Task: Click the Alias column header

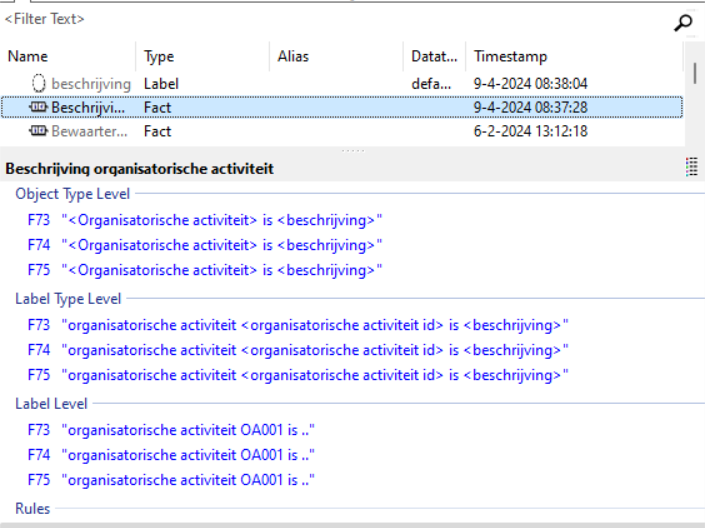Action: (x=292, y=57)
